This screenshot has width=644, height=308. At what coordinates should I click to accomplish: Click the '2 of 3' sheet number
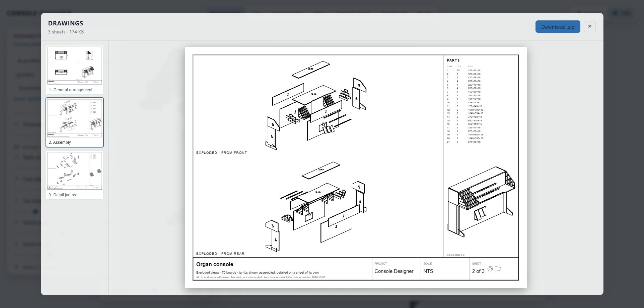point(478,271)
